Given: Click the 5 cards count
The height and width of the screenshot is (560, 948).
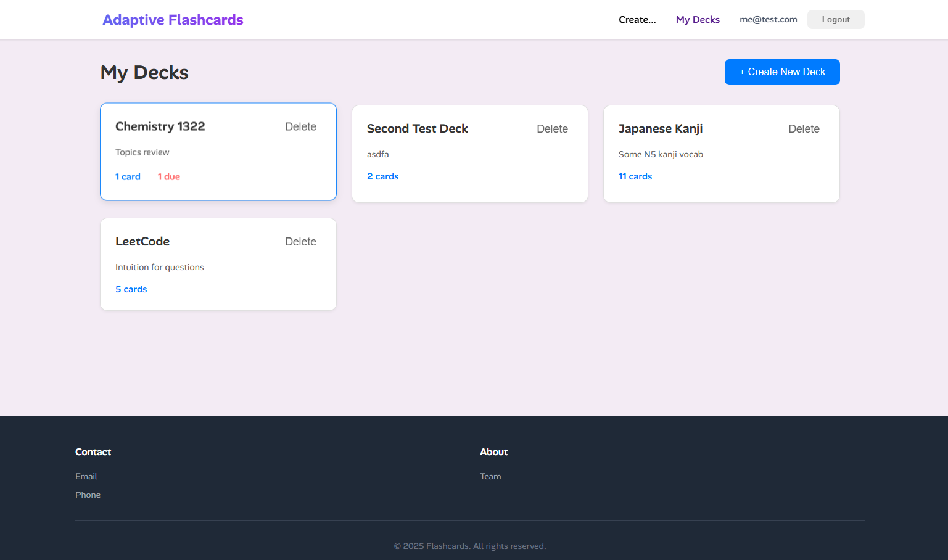Looking at the screenshot, I should pyautogui.click(x=131, y=289).
